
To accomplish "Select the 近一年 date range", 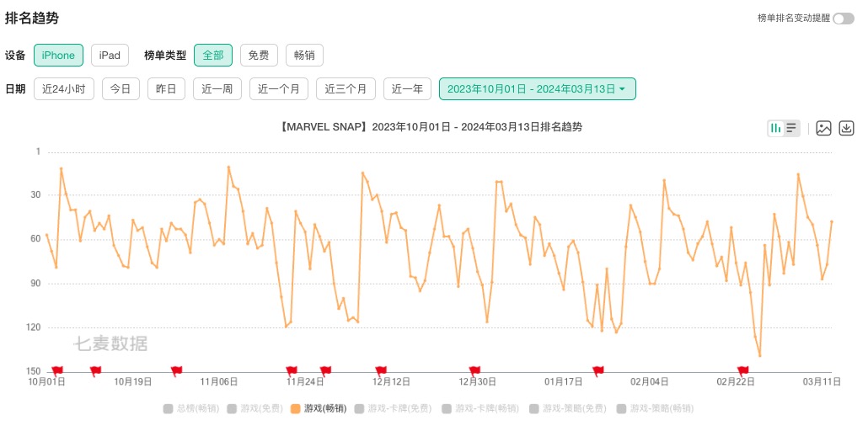I will (407, 89).
